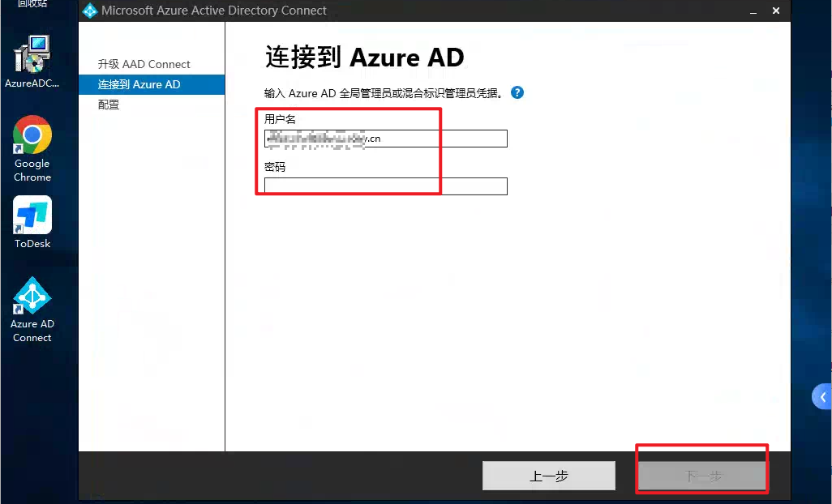The width and height of the screenshot is (832, 504).
Task: Click the 连接到 Azure AD page heading
Action: tap(364, 58)
